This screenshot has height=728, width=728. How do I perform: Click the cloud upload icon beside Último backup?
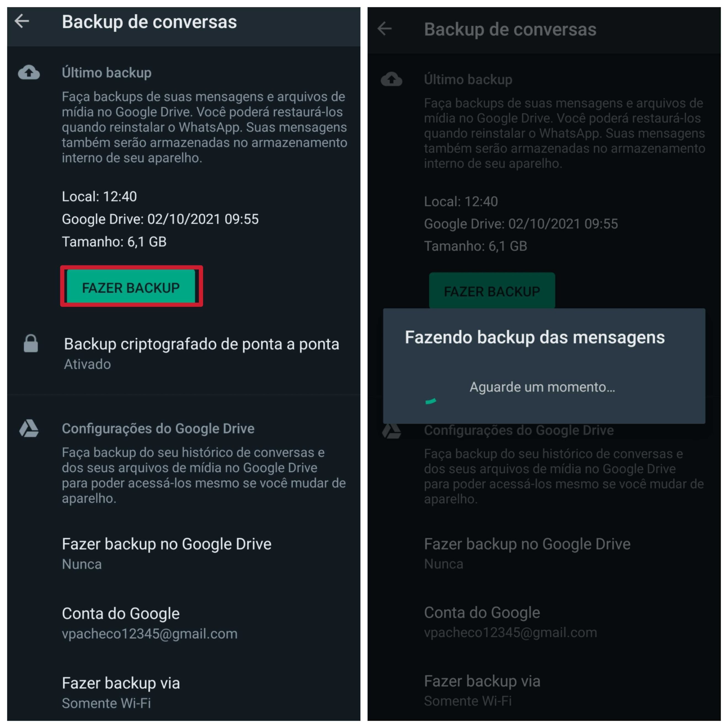click(29, 72)
